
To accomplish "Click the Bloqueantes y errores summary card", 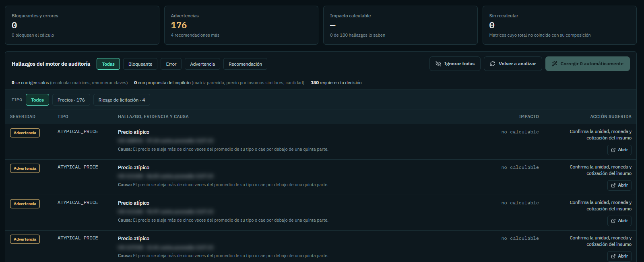I will click(82, 25).
